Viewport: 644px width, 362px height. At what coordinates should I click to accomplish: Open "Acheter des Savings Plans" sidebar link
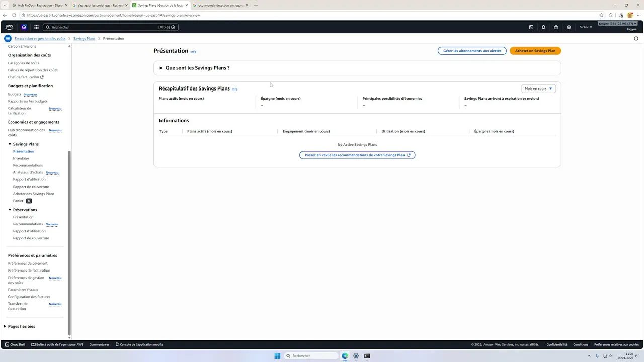34,194
